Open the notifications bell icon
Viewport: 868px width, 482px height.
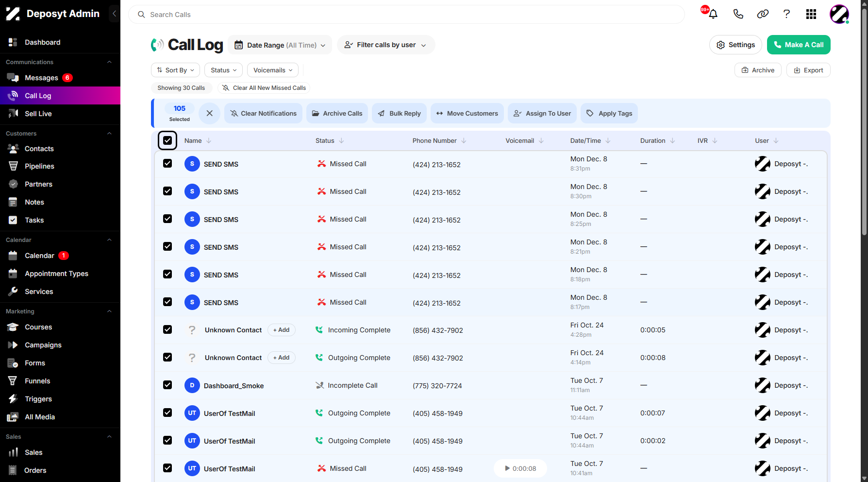pyautogui.click(x=713, y=14)
